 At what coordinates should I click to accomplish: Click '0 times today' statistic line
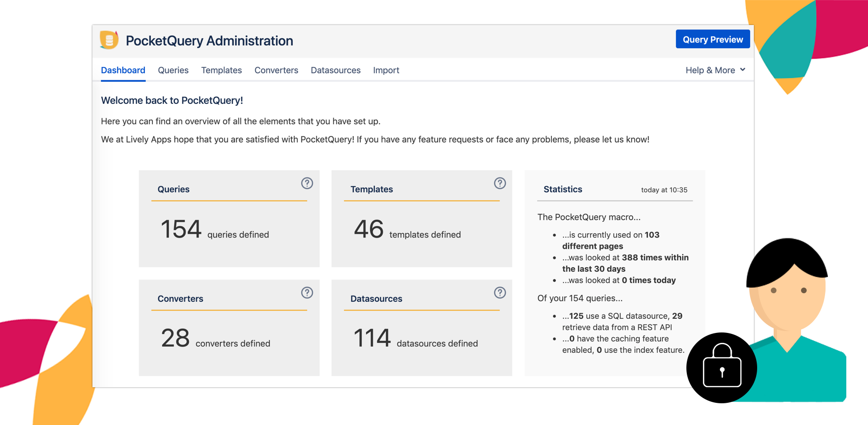click(619, 280)
